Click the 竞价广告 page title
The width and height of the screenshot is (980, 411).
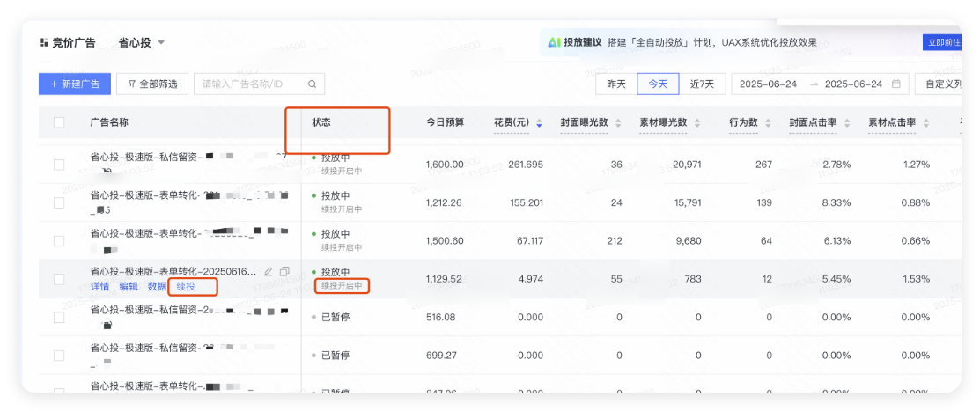[x=74, y=42]
